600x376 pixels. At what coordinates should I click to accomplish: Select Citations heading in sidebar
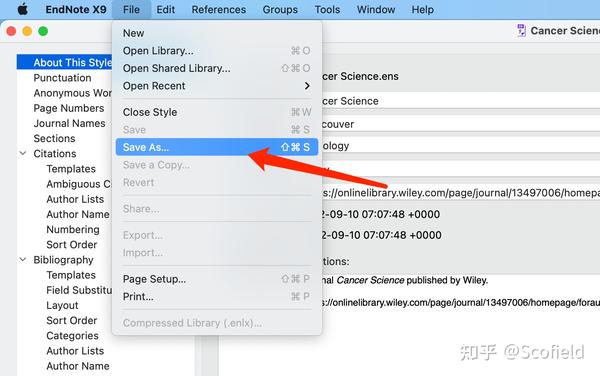pos(55,153)
